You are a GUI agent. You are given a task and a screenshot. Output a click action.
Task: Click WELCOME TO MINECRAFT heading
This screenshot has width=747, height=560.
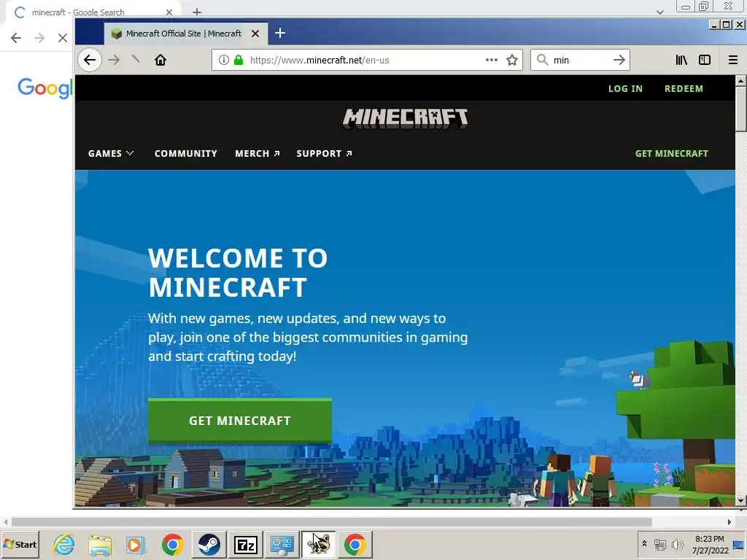(x=238, y=273)
